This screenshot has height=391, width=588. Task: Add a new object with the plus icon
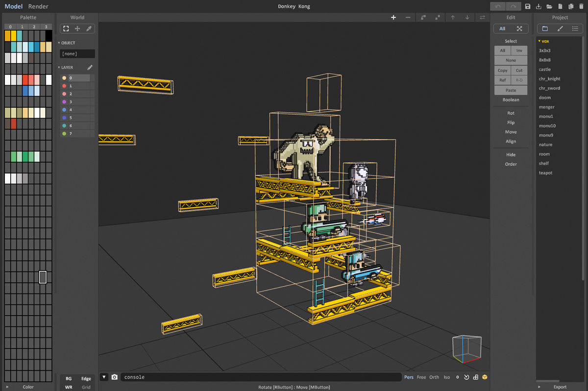point(393,18)
